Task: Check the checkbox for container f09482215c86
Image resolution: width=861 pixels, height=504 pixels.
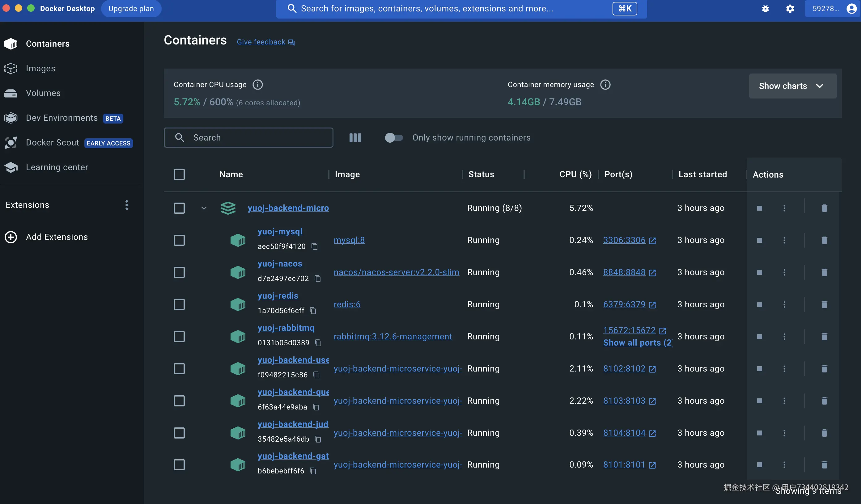Action: click(x=179, y=369)
